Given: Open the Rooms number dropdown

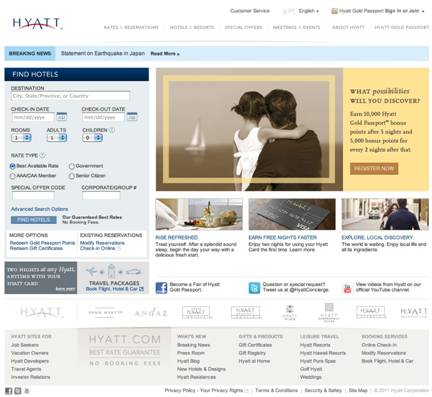Looking at the screenshot, I should [x=21, y=138].
